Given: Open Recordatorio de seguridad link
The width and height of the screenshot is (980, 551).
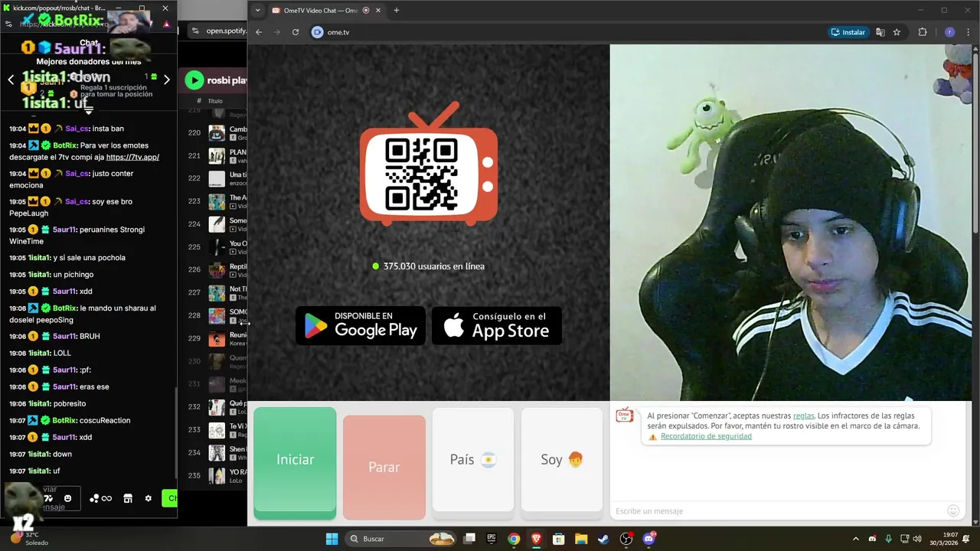Looking at the screenshot, I should click(x=706, y=436).
